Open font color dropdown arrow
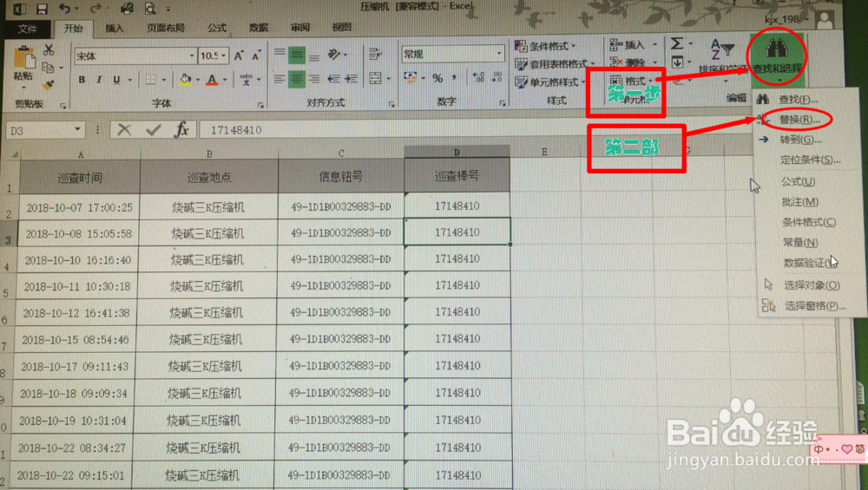The image size is (868, 490). (x=225, y=80)
